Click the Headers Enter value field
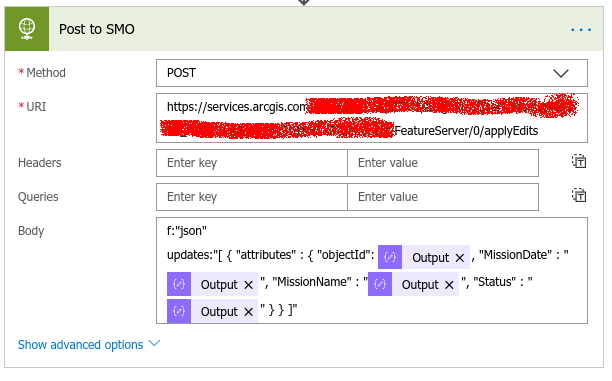 pos(443,163)
